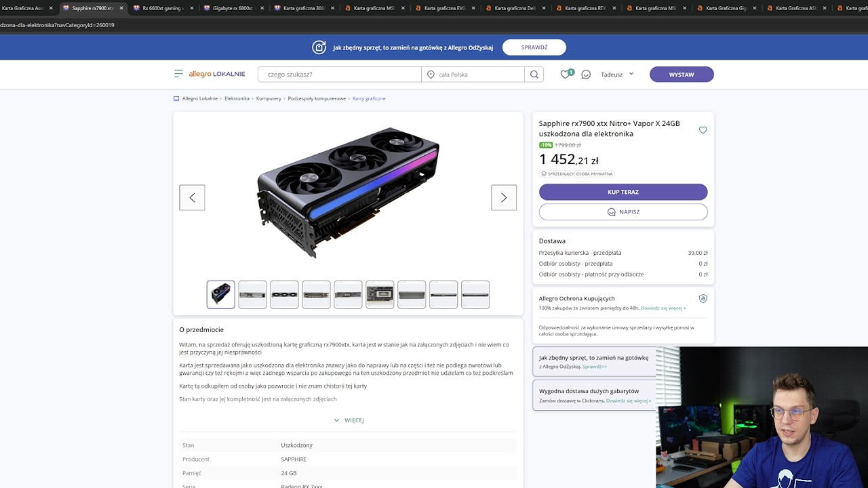Submit search with the magnifier icon

point(534,75)
